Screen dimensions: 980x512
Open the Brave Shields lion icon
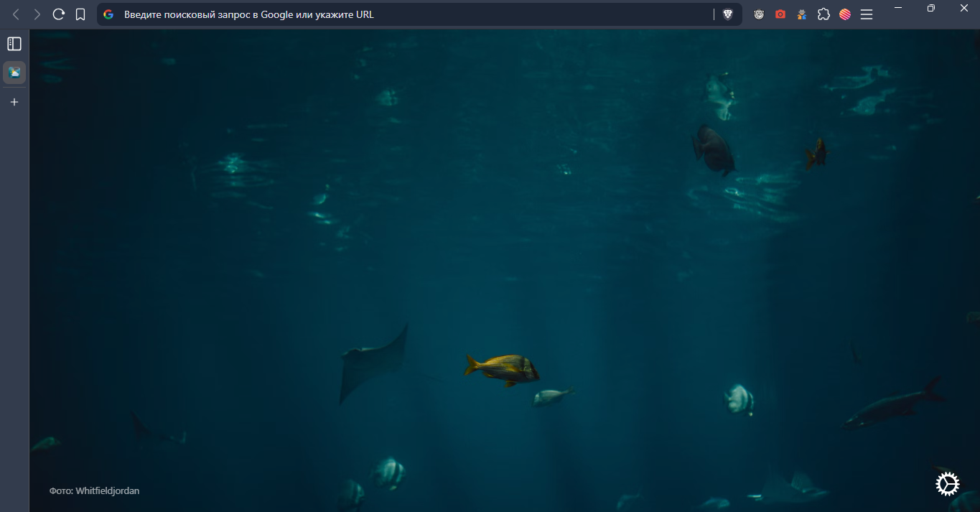[x=727, y=14]
